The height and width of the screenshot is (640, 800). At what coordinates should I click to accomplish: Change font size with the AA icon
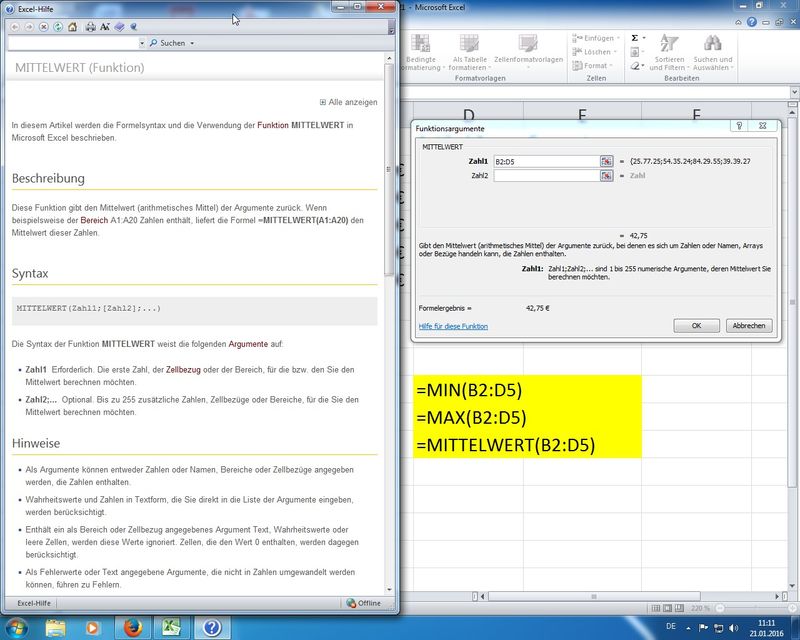pos(105,27)
